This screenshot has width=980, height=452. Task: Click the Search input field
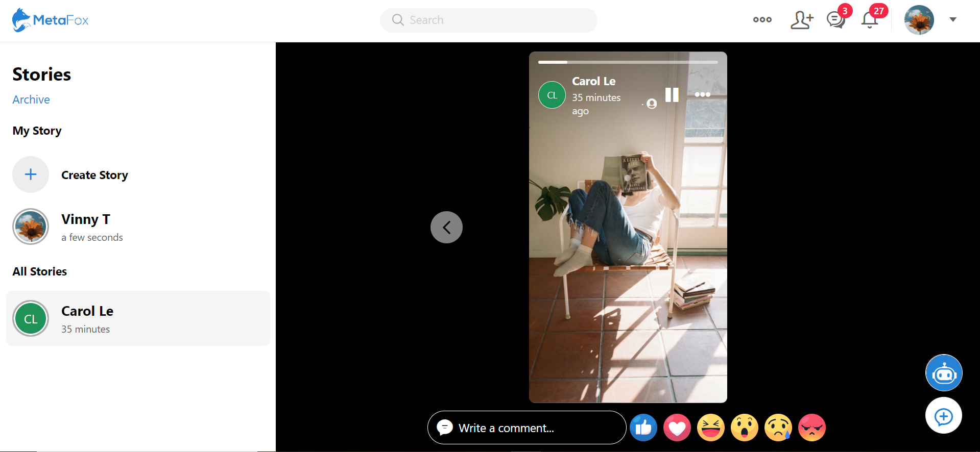(x=488, y=20)
